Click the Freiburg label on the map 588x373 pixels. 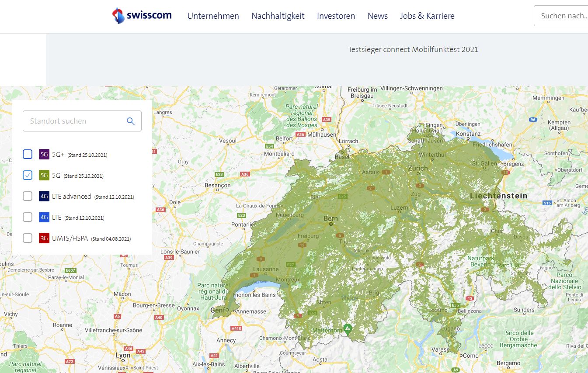pyautogui.click(x=308, y=236)
